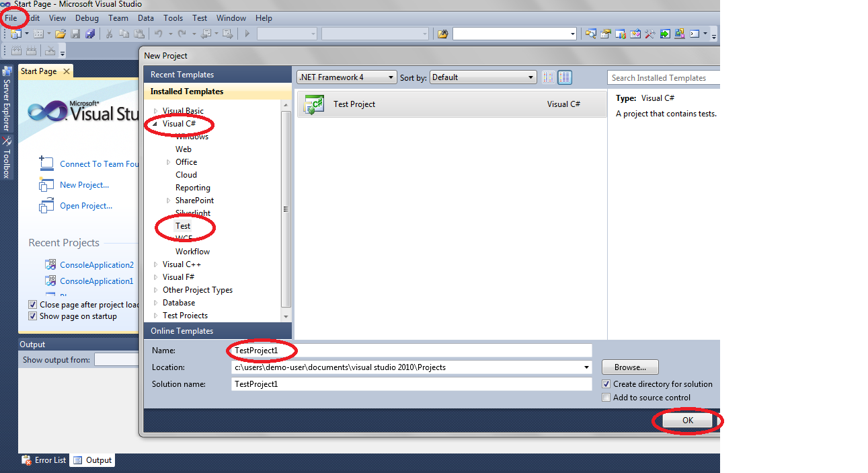Close the Start Page tab
This screenshot has width=868, height=473.
[x=66, y=71]
